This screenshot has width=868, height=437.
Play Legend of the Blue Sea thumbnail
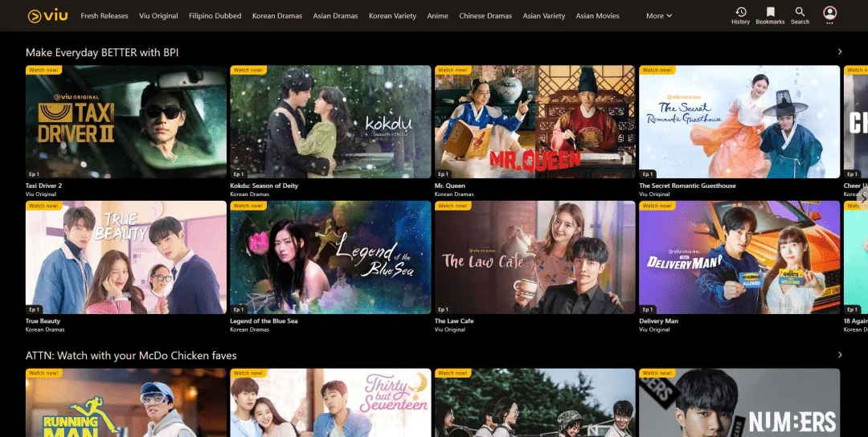[330, 257]
